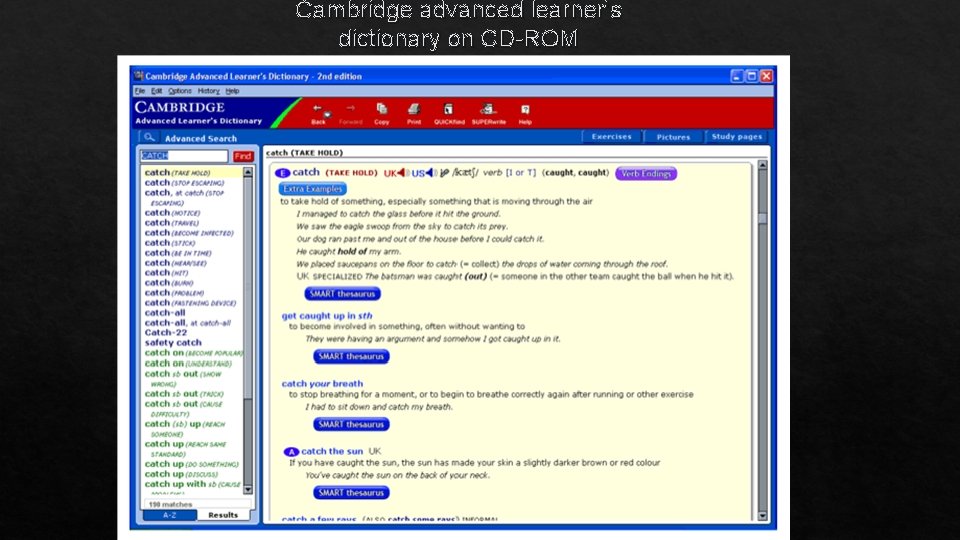Click the get caught up in sth heading
The height and width of the screenshot is (540, 960).
point(327,316)
